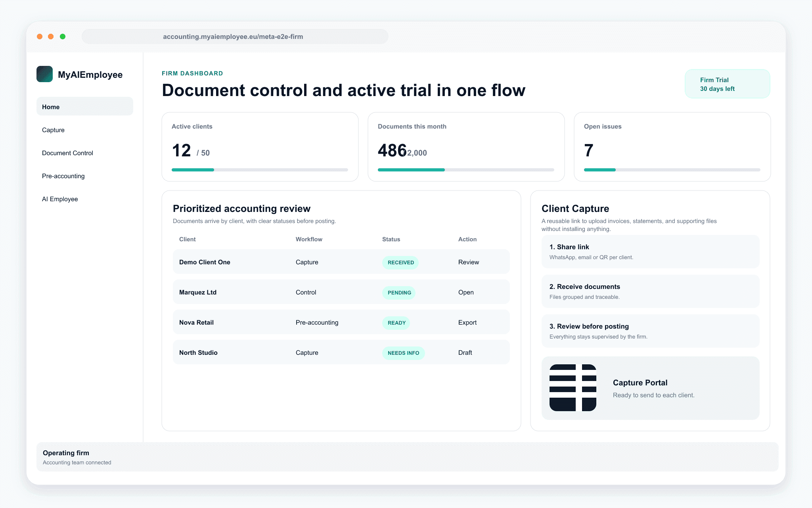Image resolution: width=812 pixels, height=508 pixels.
Task: Click Export action for Nova Retail
Action: click(x=467, y=322)
